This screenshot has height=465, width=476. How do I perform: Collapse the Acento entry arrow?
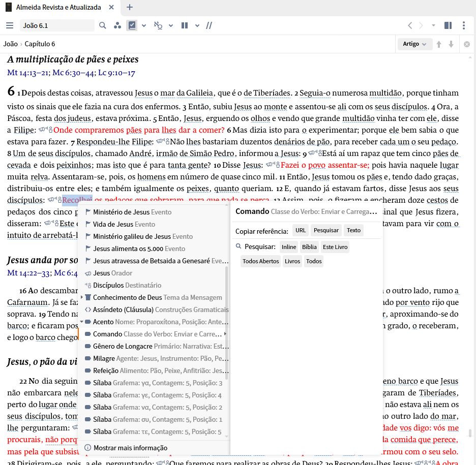tap(82, 322)
